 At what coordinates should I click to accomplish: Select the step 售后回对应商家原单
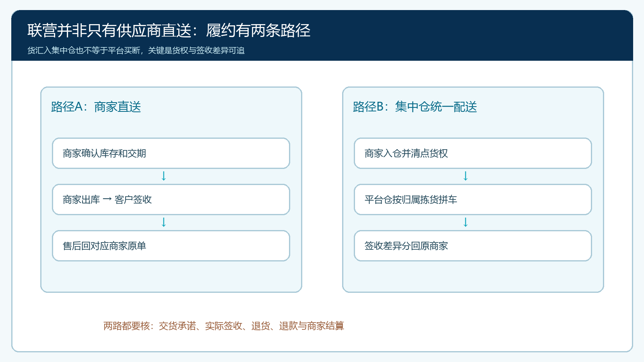click(x=171, y=246)
